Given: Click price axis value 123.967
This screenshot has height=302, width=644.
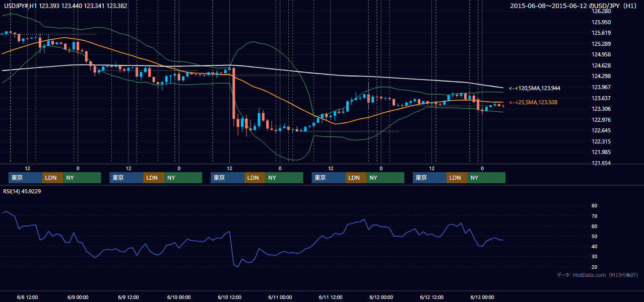Looking at the screenshot, I should [601, 87].
